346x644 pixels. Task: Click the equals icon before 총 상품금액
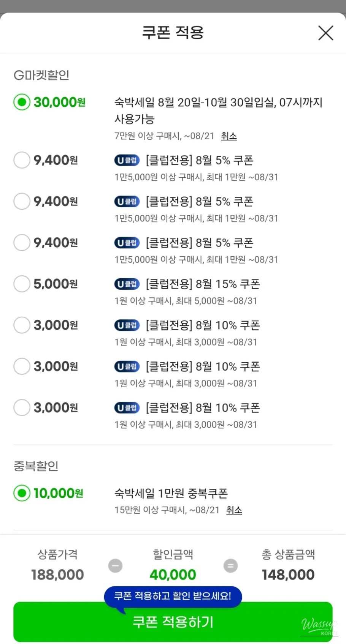(230, 565)
